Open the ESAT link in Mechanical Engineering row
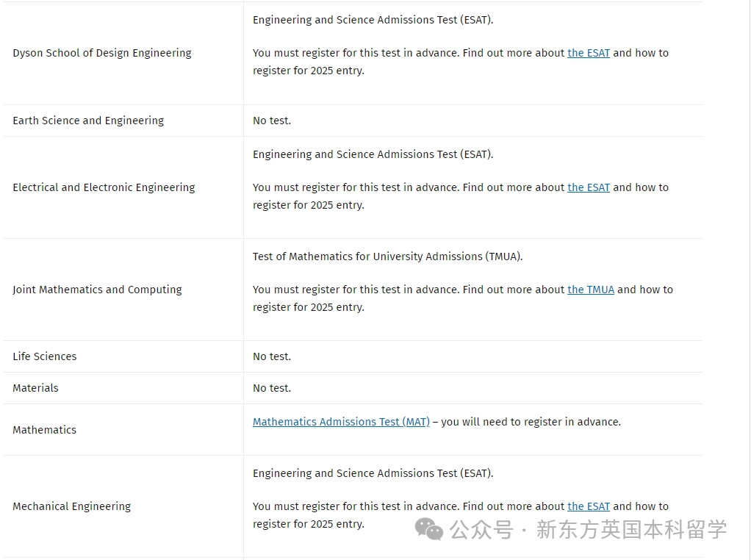Image resolution: width=751 pixels, height=560 pixels. tap(589, 507)
